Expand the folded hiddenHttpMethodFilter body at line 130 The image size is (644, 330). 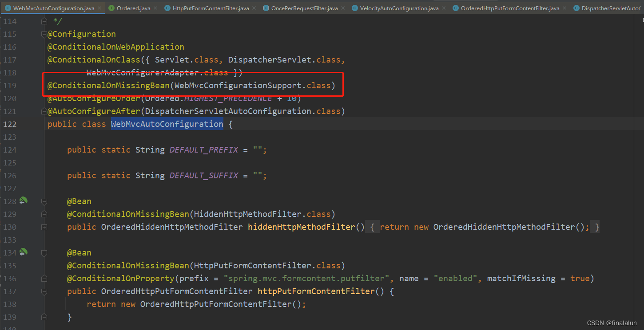(44, 227)
